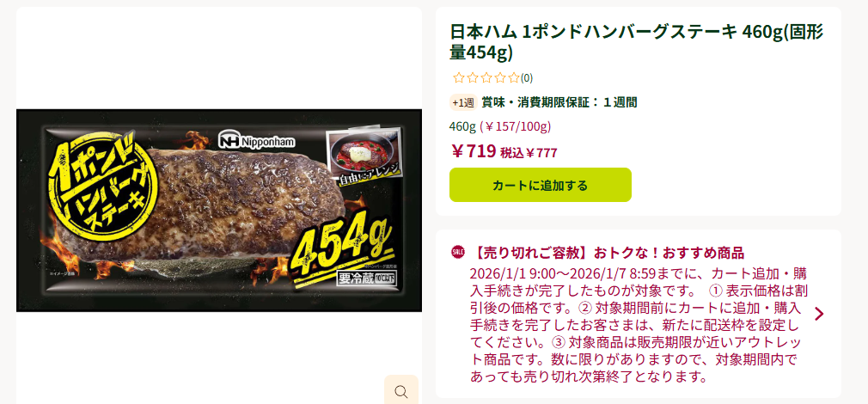
Task: Open the 【売り切れご容赦】おトクな！おすすめ商品 heading
Action: [x=607, y=254]
